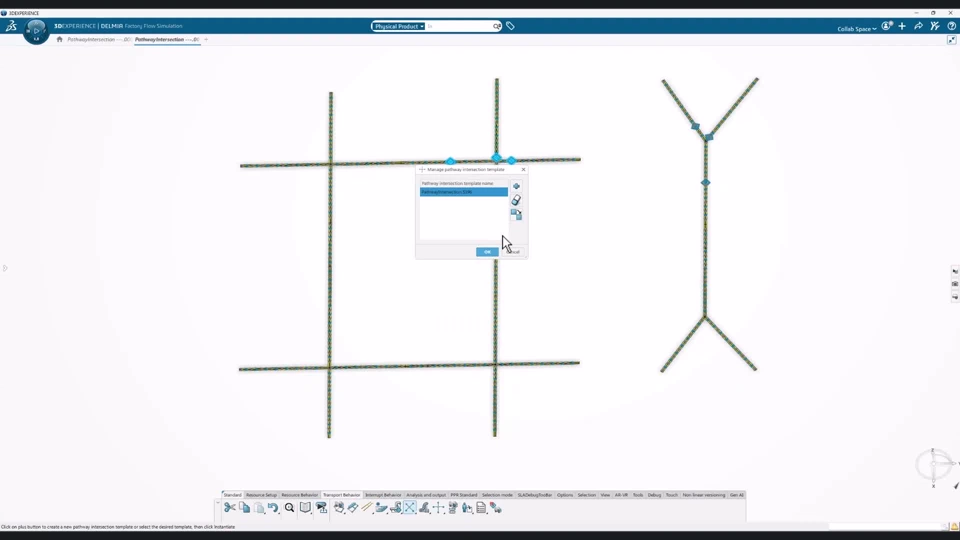The height and width of the screenshot is (540, 960).
Task: Click the yellow diagonal lines tool icon
Action: pyautogui.click(x=367, y=508)
